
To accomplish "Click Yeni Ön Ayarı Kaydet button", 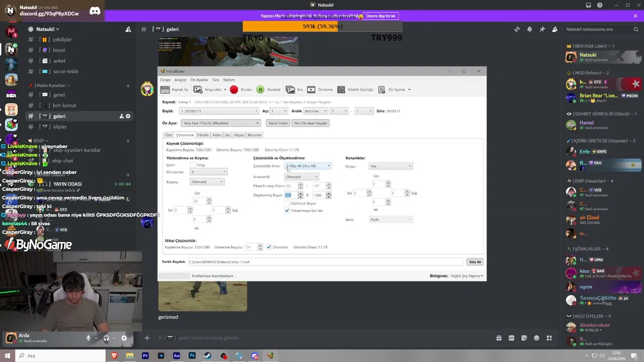I will (310, 123).
